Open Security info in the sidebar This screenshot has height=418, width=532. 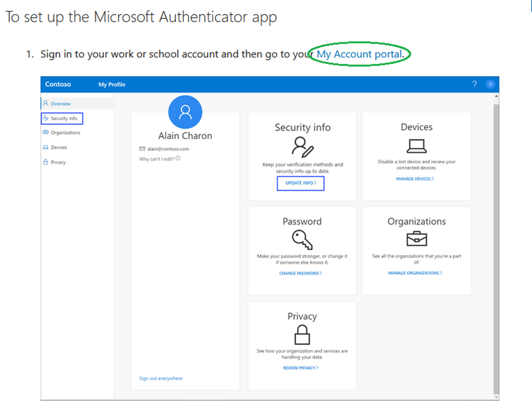[62, 119]
